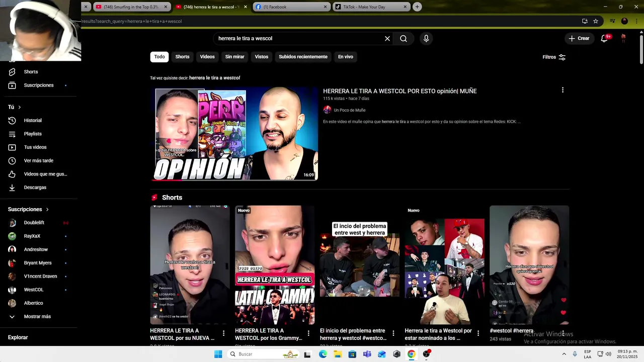This screenshot has height=362, width=644.
Task: Show hidden system tray icons
Action: 564,354
